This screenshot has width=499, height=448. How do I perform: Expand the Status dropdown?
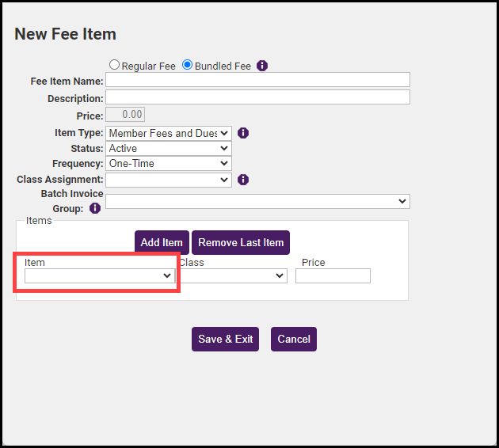click(x=168, y=148)
